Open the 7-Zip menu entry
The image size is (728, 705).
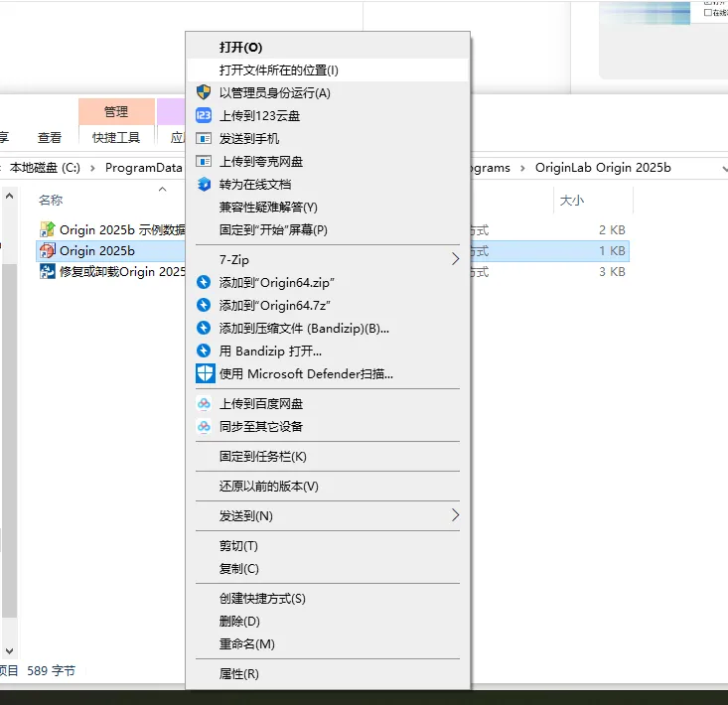coord(328,259)
